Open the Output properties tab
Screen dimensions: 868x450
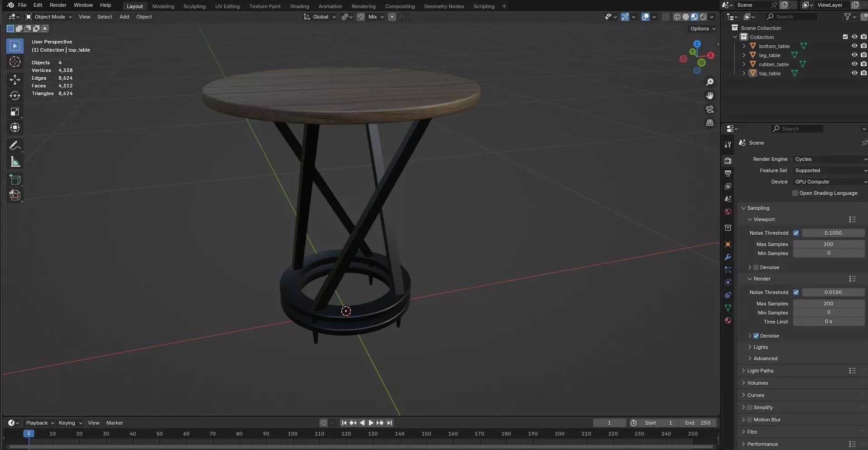click(x=728, y=174)
